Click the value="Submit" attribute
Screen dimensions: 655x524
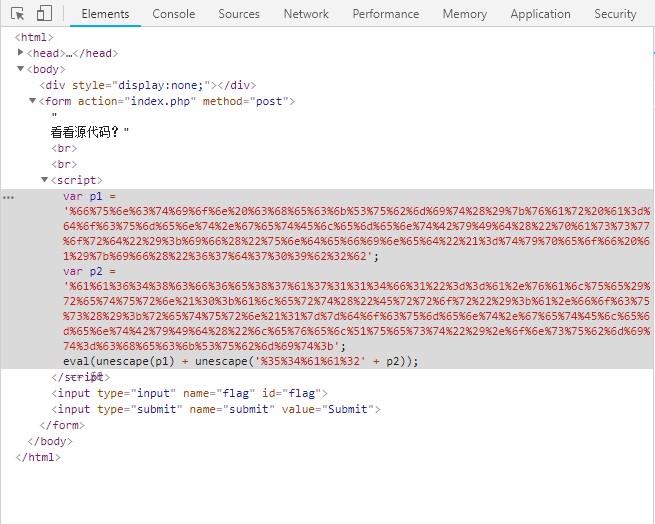328,409
